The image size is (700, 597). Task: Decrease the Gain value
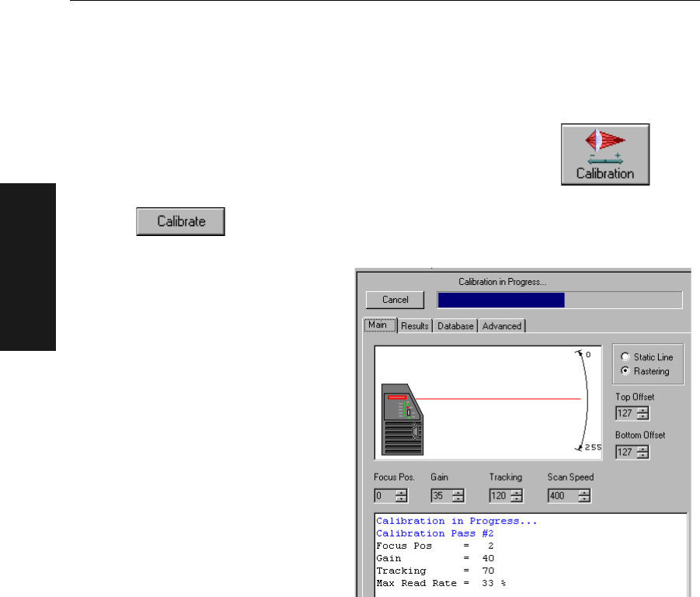458,499
